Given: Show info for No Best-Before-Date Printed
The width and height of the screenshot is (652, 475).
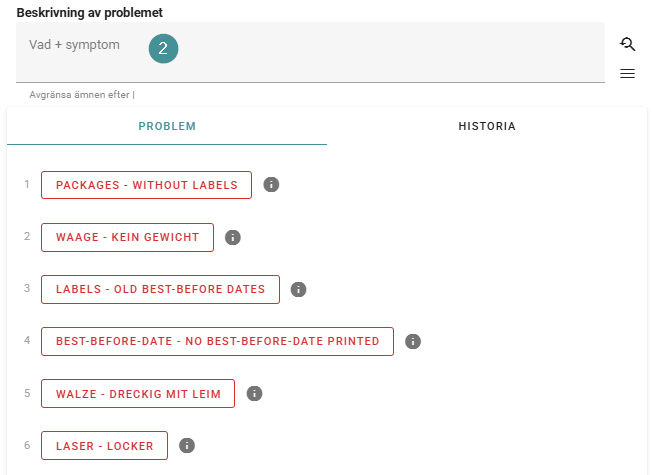Looking at the screenshot, I should point(413,341).
